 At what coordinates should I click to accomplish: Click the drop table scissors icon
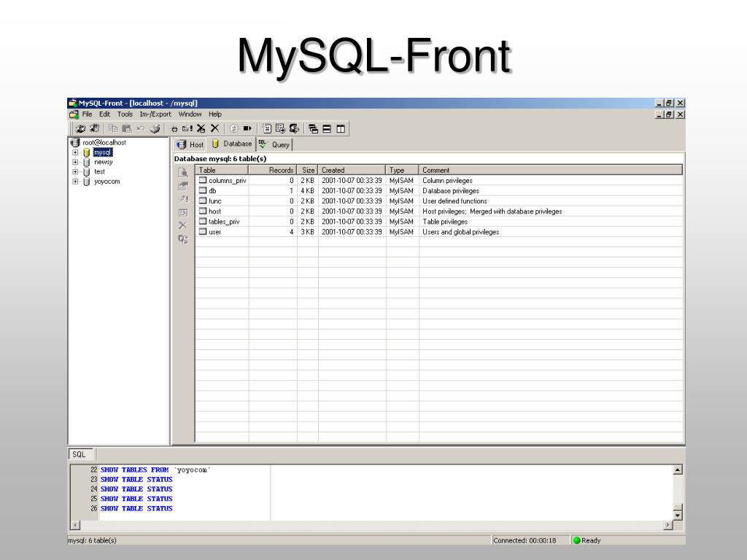(x=201, y=128)
